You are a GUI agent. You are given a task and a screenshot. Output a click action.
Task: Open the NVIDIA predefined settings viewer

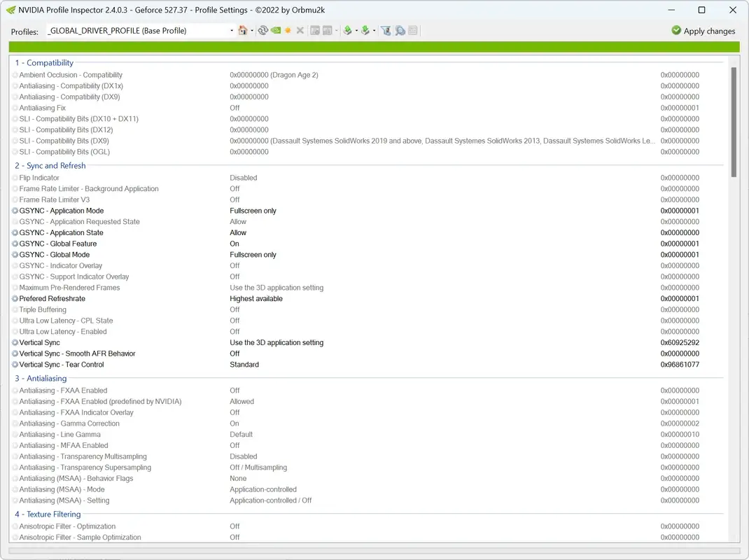pos(400,31)
